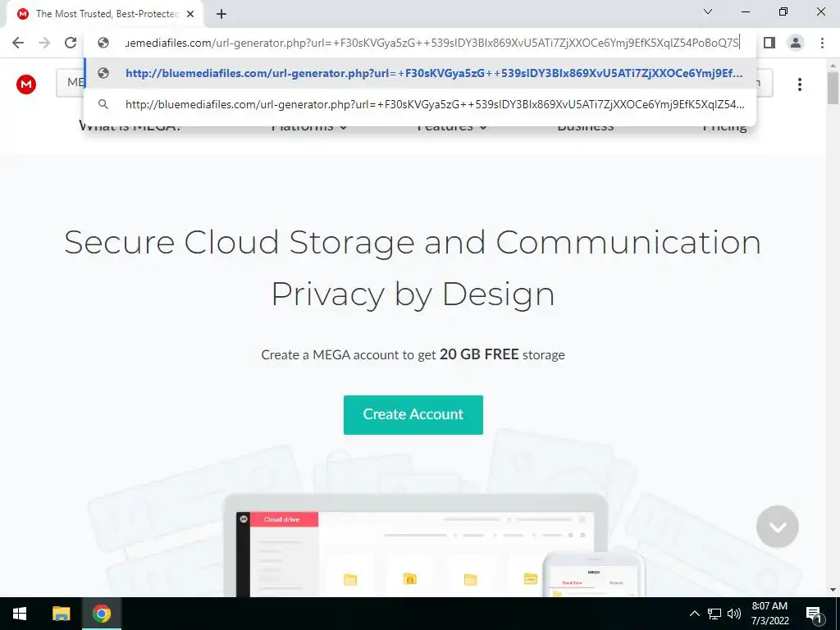Open Chrome three-dot menu
Image resolution: width=840 pixels, height=630 pixels.
pyautogui.click(x=822, y=43)
